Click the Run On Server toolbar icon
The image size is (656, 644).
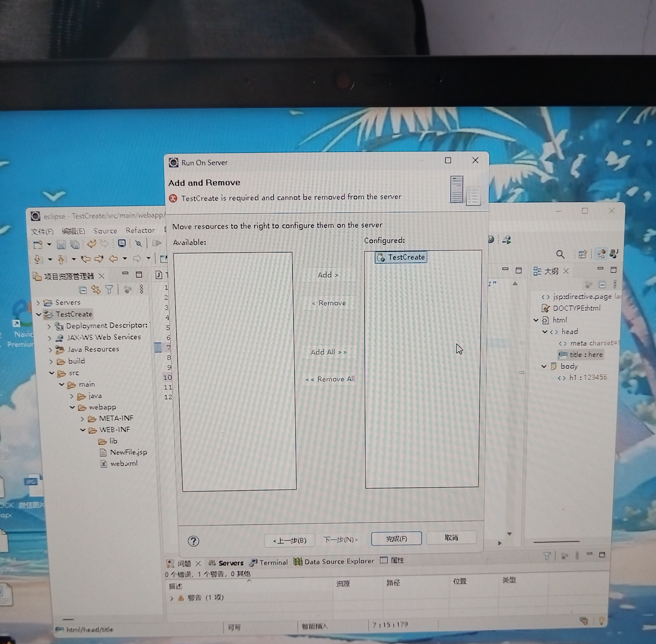[x=507, y=240]
